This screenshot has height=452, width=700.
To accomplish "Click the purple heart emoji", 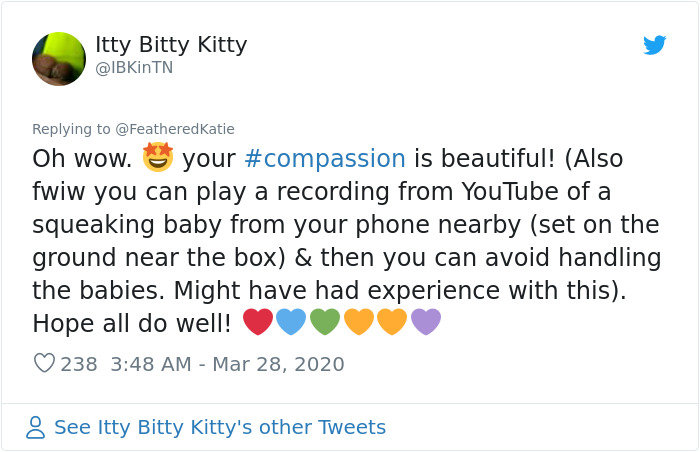I will click(x=426, y=322).
